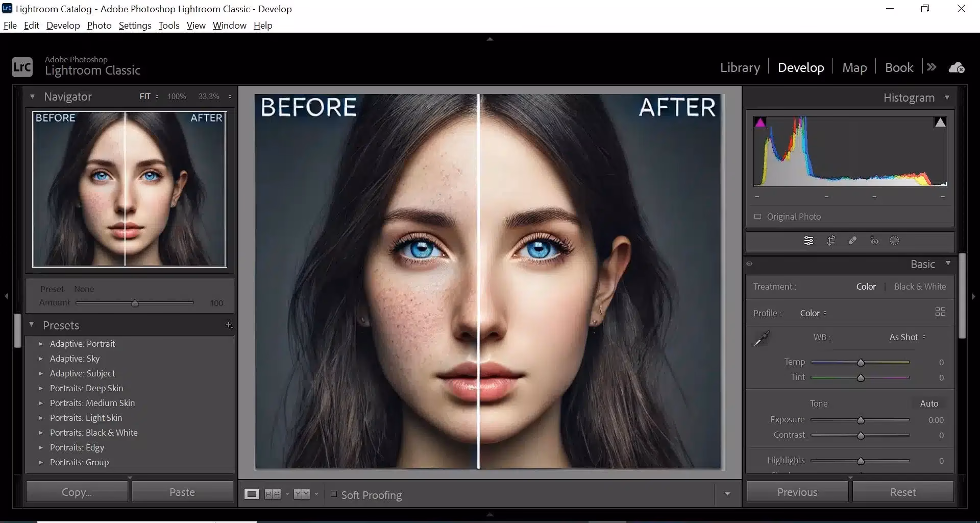Enable Soft Proofing
Screen dimensions: 980x523
(x=334, y=494)
